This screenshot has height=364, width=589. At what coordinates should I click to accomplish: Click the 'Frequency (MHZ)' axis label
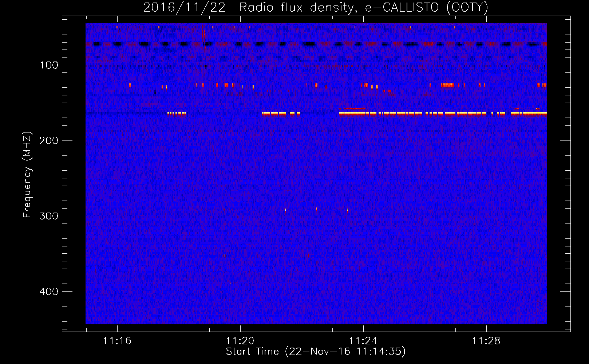(x=27, y=174)
